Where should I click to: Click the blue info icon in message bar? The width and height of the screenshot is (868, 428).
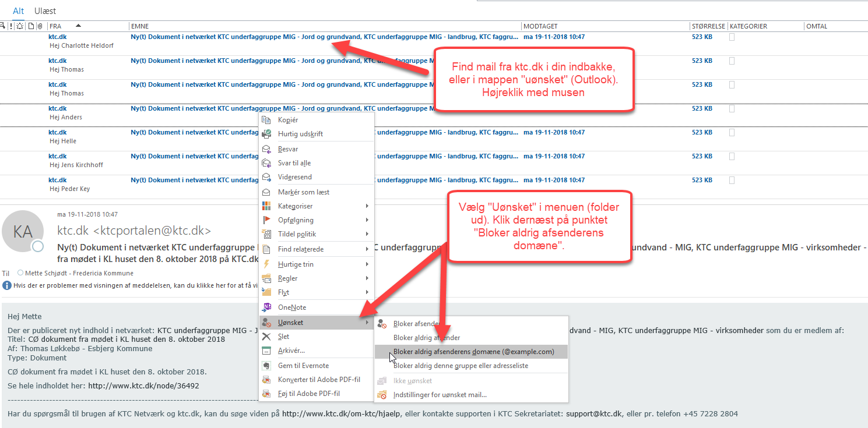tap(7, 285)
